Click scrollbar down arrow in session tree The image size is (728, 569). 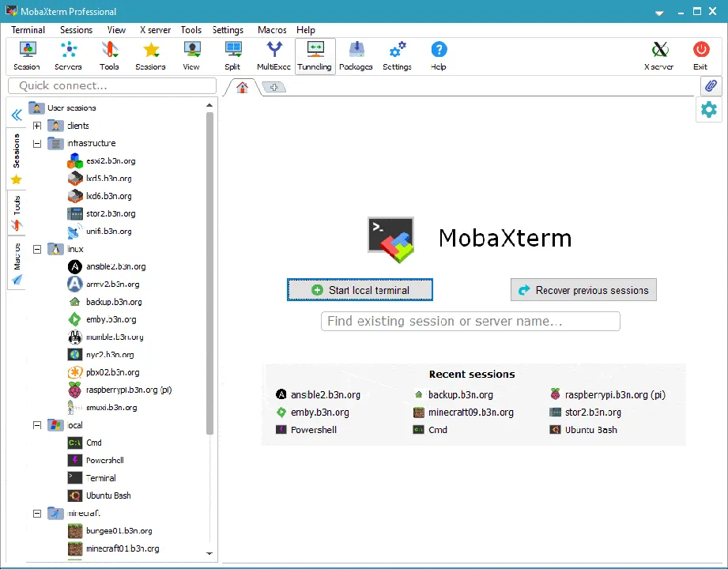(x=209, y=553)
